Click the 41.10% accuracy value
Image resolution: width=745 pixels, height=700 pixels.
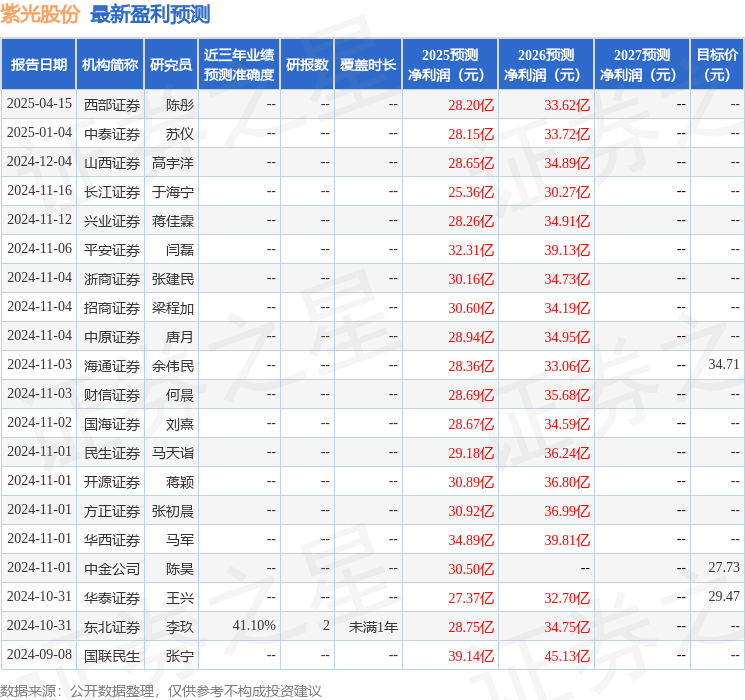point(254,625)
